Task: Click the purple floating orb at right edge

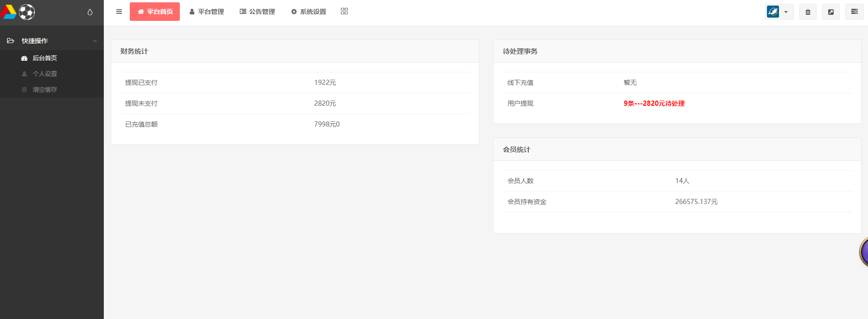Action: point(864,252)
